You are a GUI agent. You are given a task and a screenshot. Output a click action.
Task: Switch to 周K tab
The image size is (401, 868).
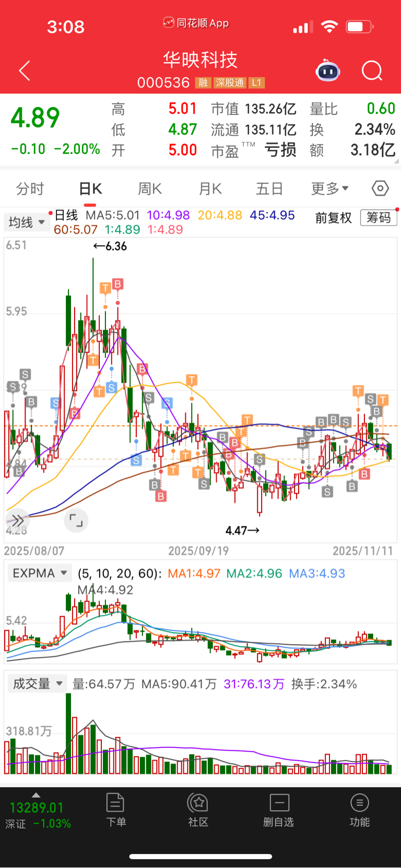150,188
